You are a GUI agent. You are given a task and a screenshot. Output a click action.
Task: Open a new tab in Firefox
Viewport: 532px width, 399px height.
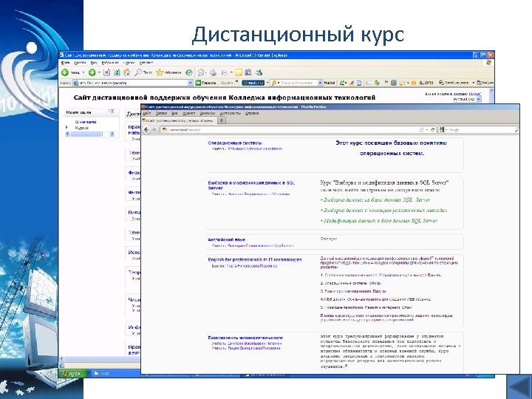coord(221,120)
